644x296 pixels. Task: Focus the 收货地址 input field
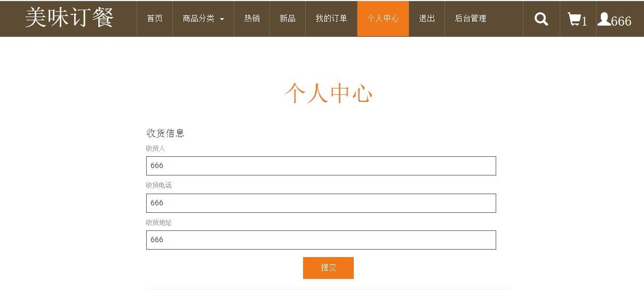[321, 240]
